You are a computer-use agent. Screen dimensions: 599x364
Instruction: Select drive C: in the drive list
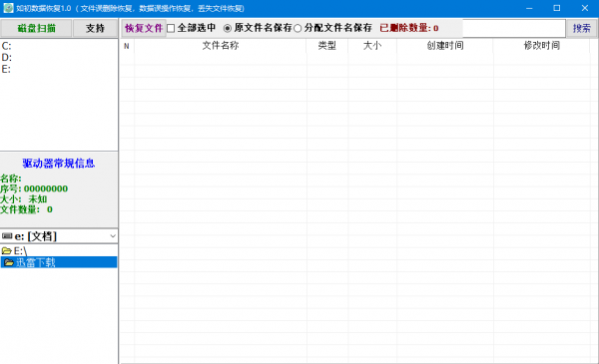point(7,46)
